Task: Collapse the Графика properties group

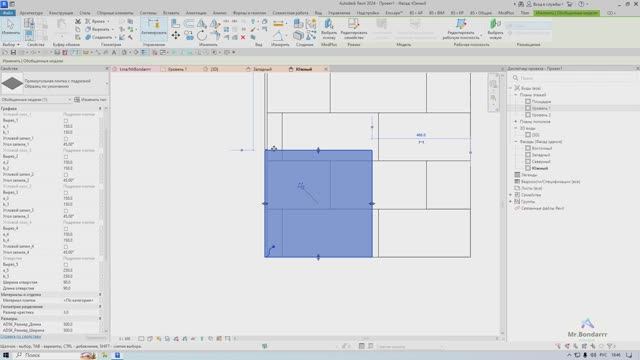Action: click(100, 109)
